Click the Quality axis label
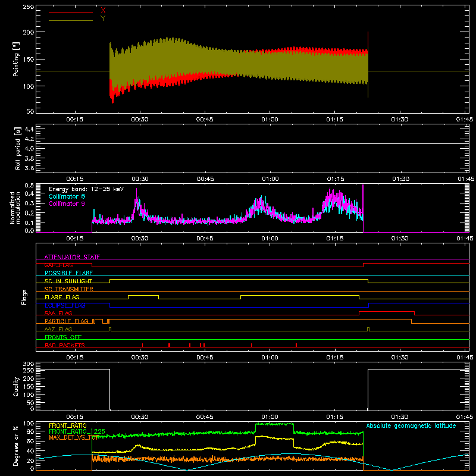The height and width of the screenshot is (476, 476). 16,386
